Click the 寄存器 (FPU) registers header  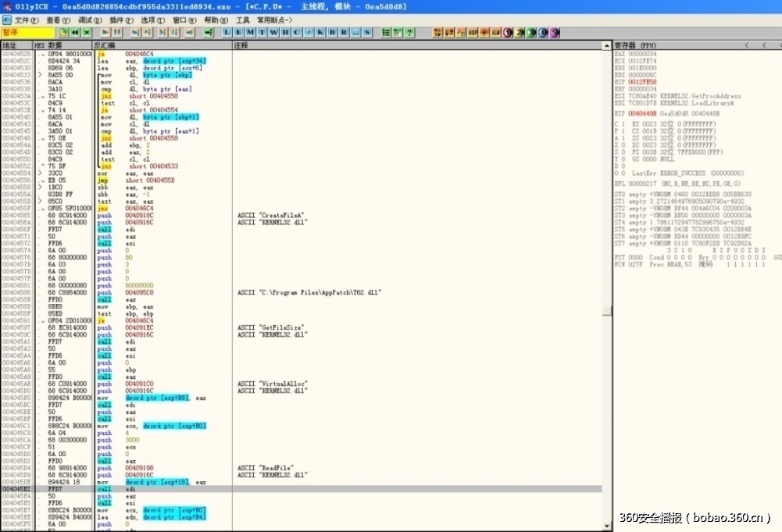tap(634, 45)
